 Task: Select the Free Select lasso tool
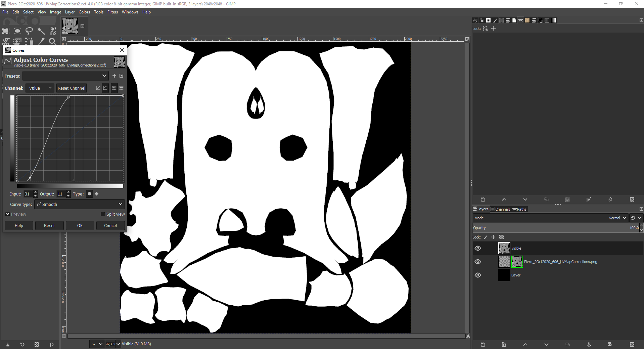(x=29, y=31)
